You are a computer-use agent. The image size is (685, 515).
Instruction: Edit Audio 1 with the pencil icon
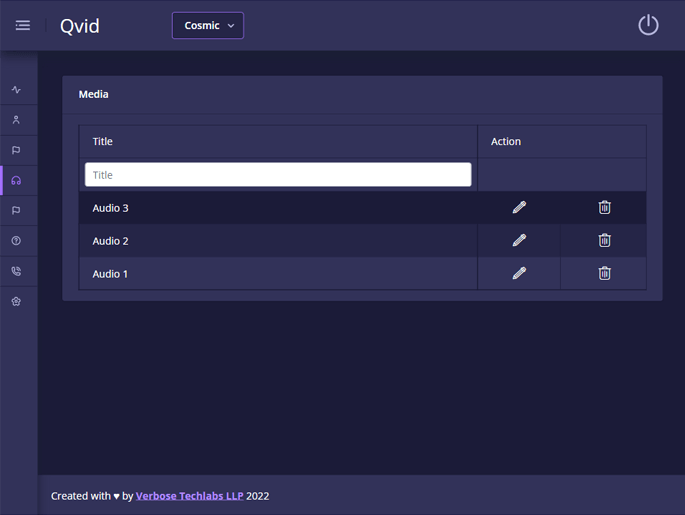pyautogui.click(x=519, y=273)
